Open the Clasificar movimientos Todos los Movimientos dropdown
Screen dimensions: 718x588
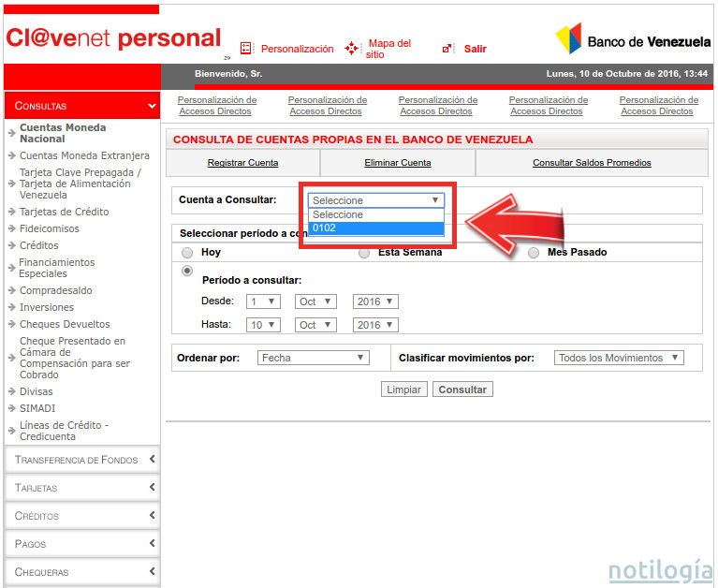[x=619, y=358]
